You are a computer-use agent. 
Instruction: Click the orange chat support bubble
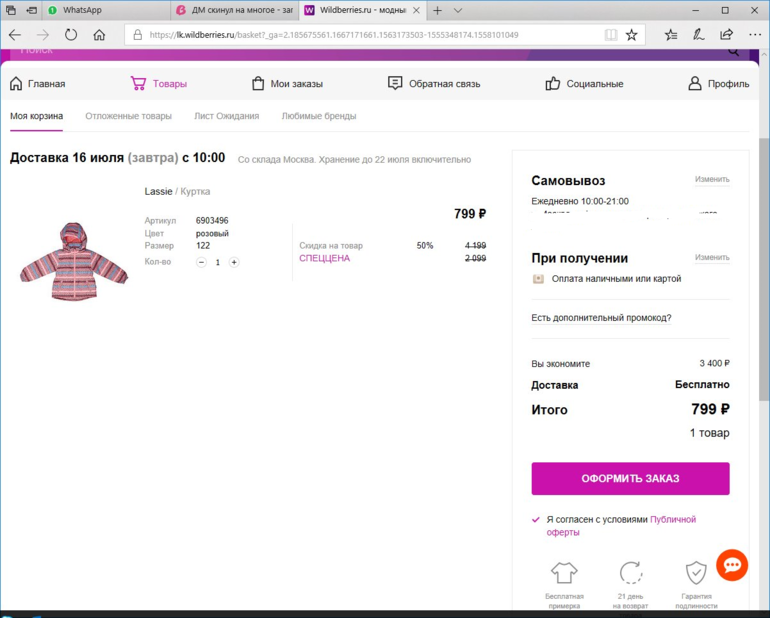[732, 565]
